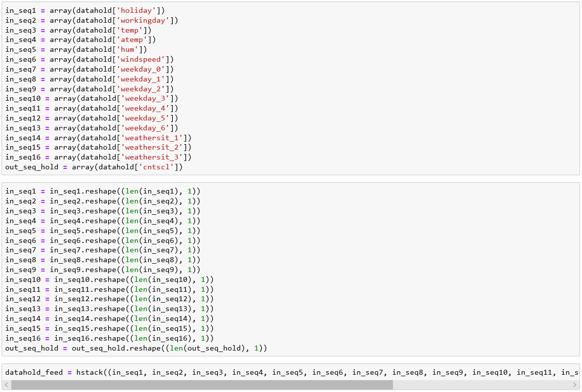This screenshot has height=392, width=582.
Task: Click the 'atemp' string
Action: pyautogui.click(x=132, y=39)
